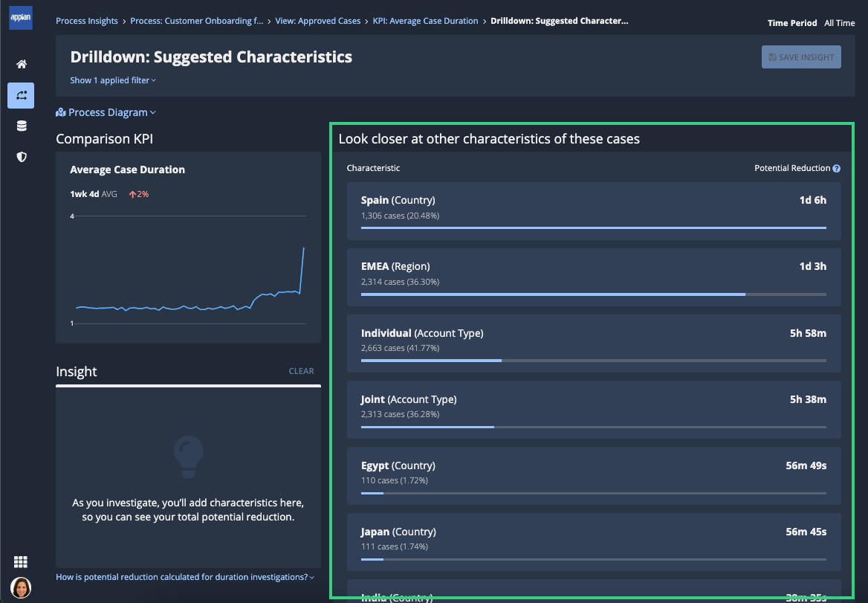Click the 1d 6h reduction value

pos(813,201)
